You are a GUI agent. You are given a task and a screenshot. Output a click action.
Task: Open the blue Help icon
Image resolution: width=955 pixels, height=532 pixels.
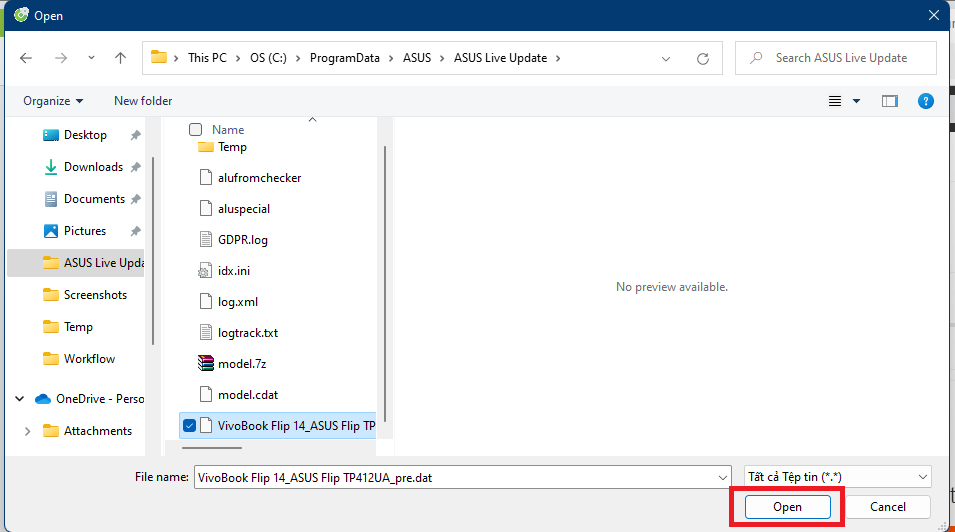[x=926, y=101]
